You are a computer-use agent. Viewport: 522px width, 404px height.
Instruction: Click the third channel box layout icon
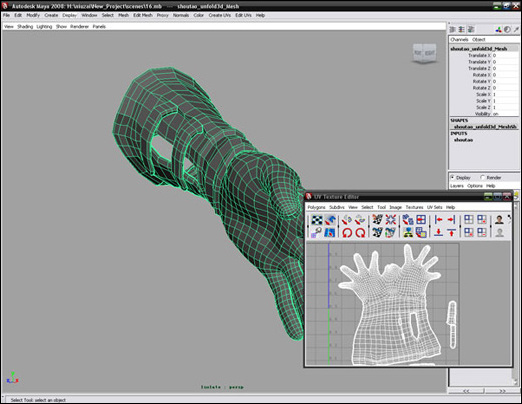point(471,30)
